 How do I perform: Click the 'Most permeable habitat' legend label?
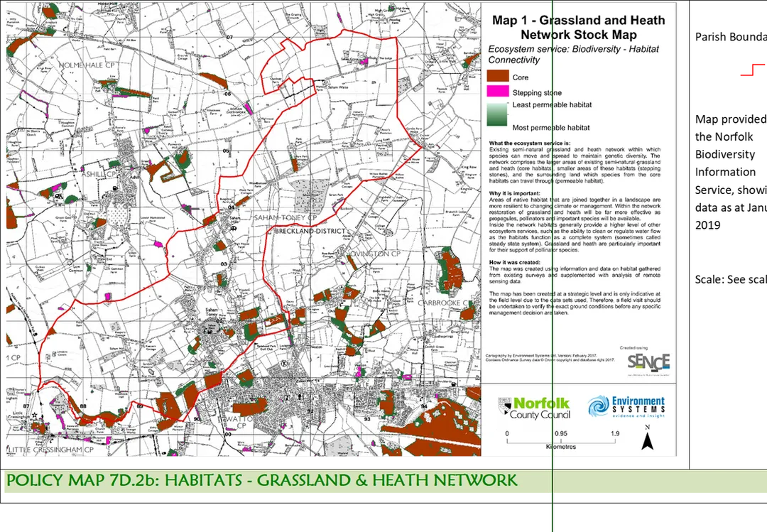(551, 128)
